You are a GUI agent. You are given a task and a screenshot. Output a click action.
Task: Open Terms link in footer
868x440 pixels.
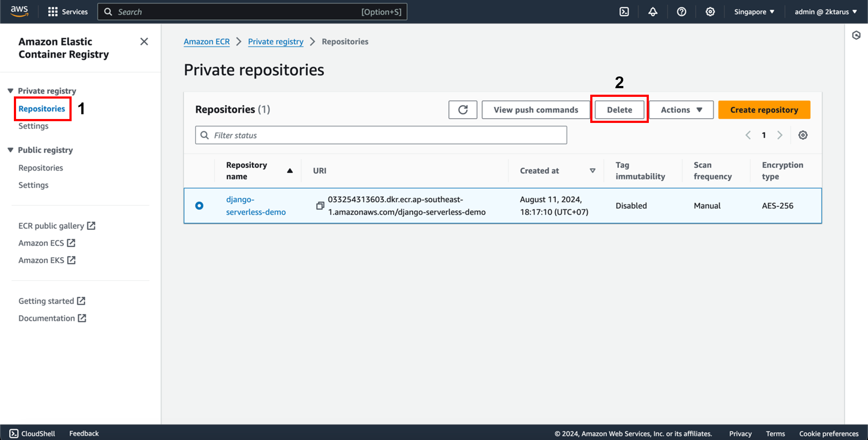(775, 433)
